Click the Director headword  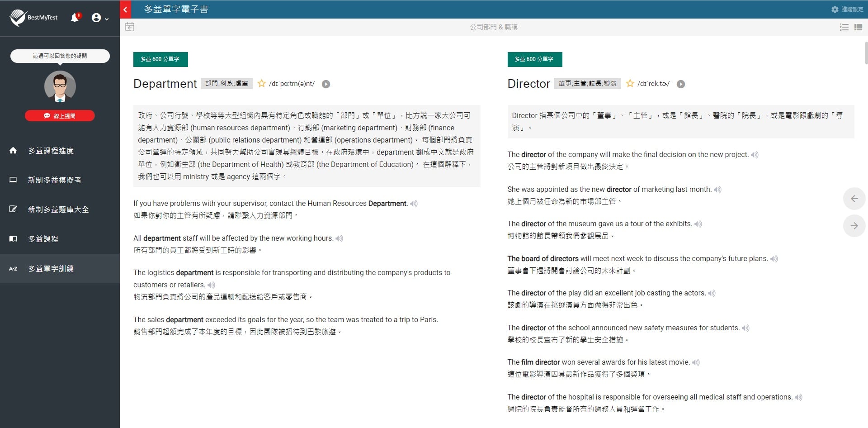point(528,84)
